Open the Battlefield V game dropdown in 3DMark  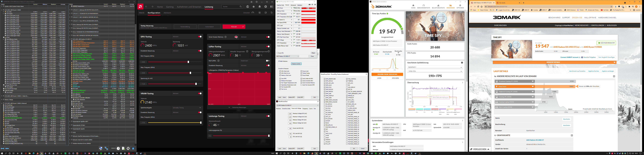point(435,67)
